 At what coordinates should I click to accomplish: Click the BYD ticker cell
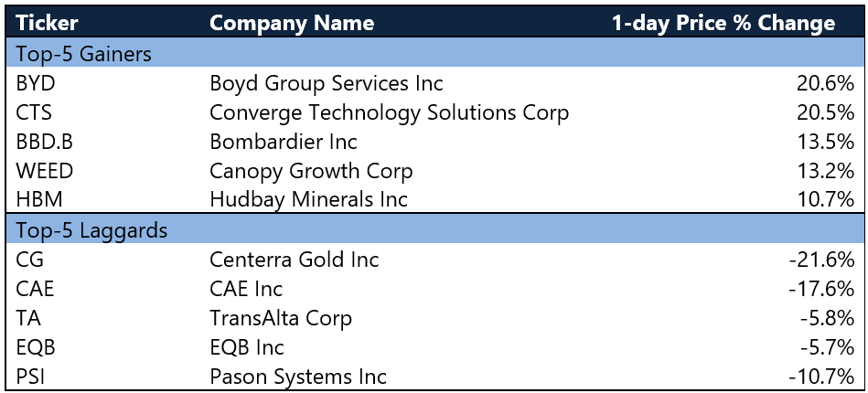click(x=36, y=83)
